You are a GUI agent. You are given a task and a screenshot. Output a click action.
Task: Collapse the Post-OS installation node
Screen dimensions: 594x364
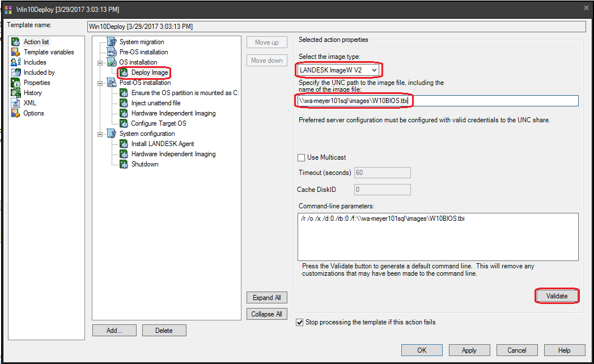pyautogui.click(x=100, y=83)
